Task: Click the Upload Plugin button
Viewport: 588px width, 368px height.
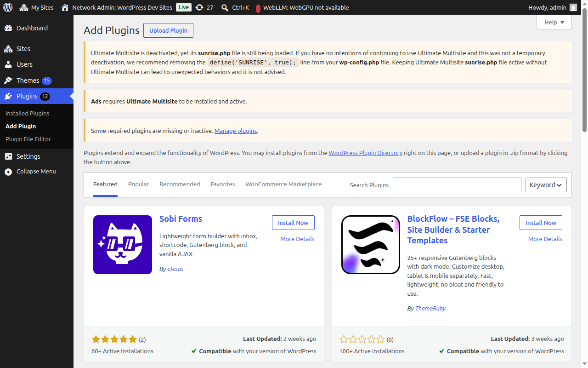Action: [x=168, y=30]
